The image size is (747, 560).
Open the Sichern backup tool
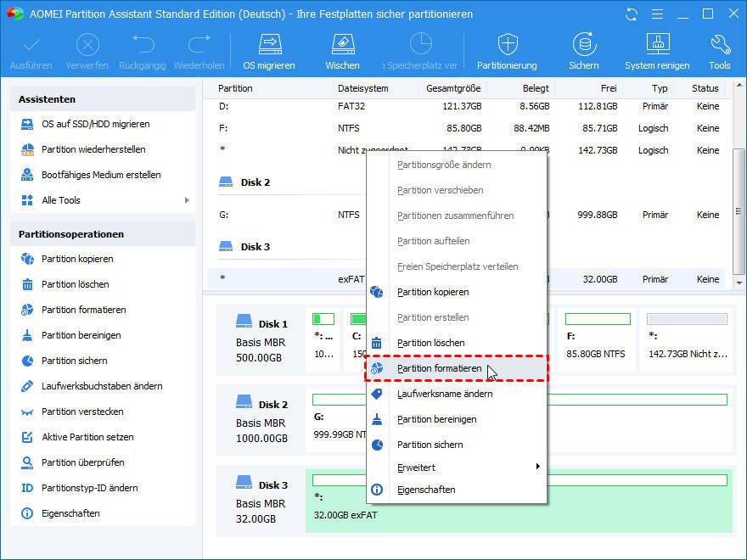[584, 52]
